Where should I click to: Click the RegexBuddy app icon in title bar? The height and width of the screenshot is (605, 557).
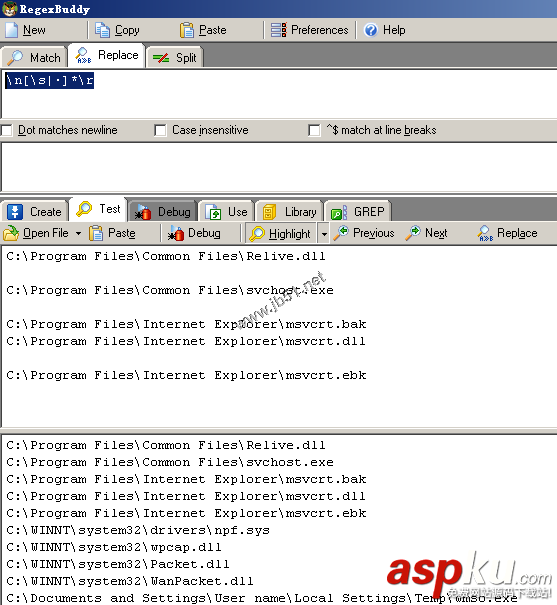(x=9, y=8)
